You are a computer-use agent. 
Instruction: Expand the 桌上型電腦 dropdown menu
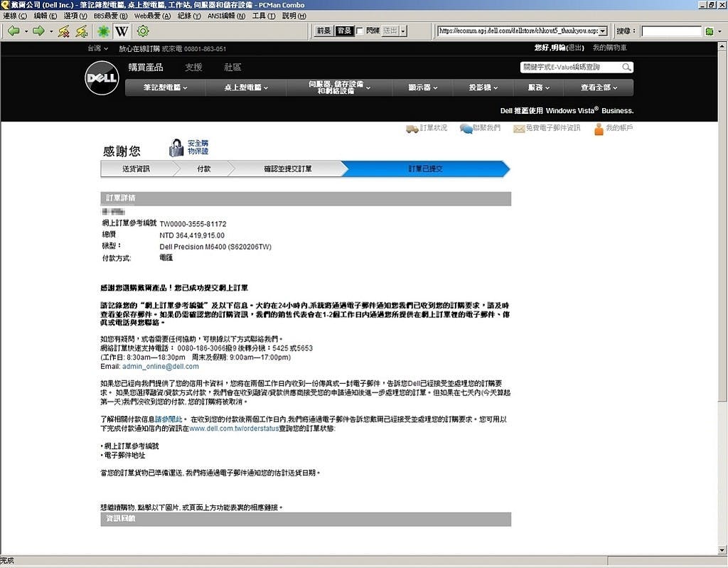(245, 87)
